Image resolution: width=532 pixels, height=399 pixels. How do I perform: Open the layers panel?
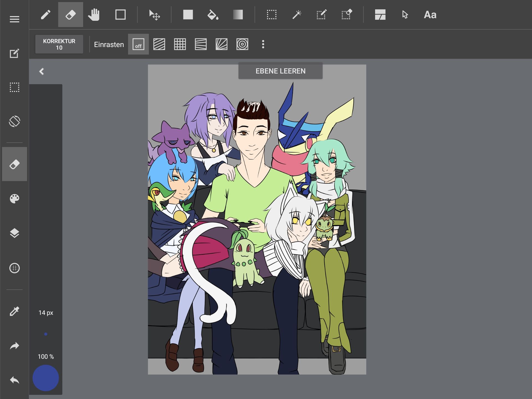14,233
